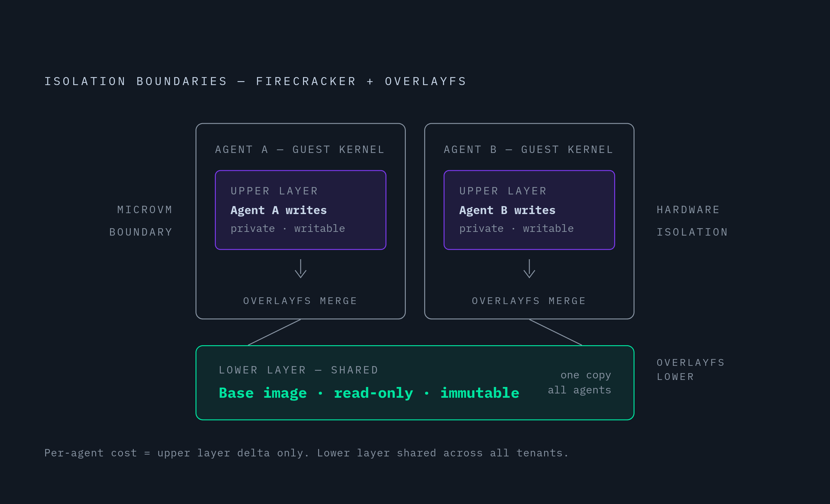Screen dimensions: 830x504
Task: Click the 'BOUNDARY' side label
Action: [x=141, y=232]
